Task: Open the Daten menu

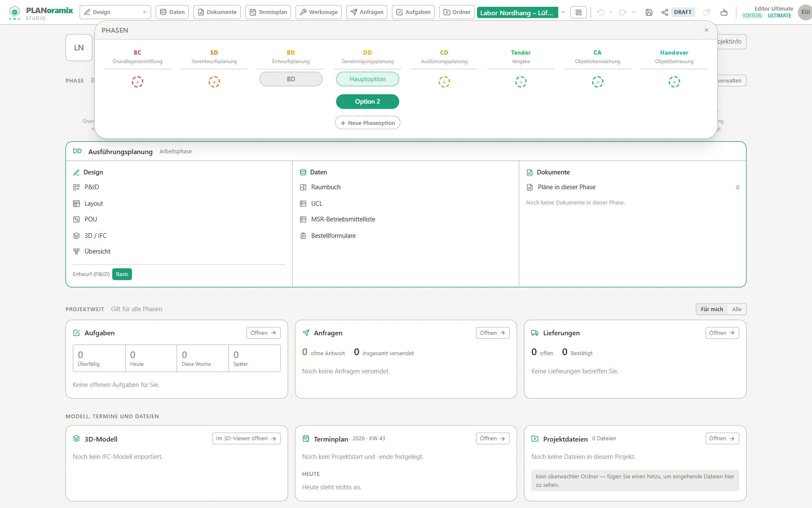Action: [173, 12]
